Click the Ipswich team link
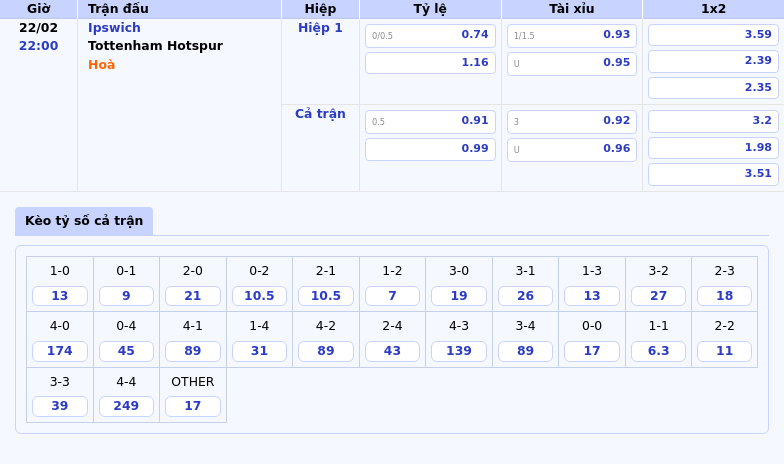 click(114, 28)
